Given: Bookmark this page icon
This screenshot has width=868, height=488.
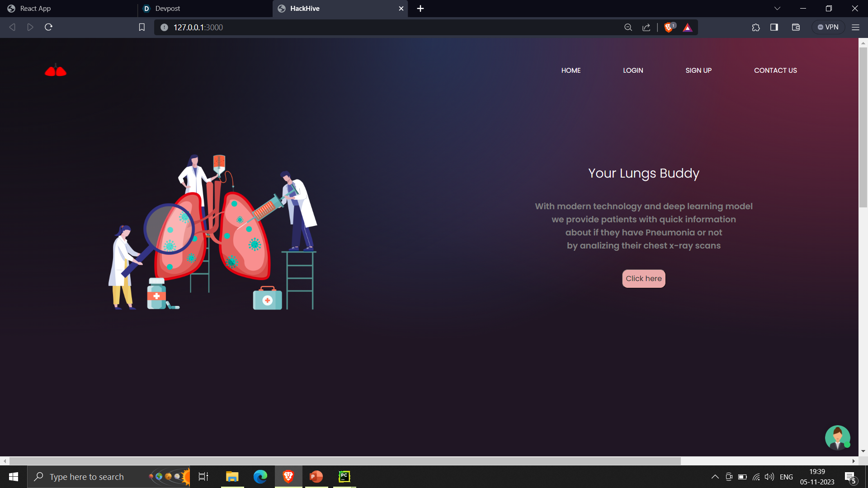Looking at the screenshot, I should coord(142,27).
